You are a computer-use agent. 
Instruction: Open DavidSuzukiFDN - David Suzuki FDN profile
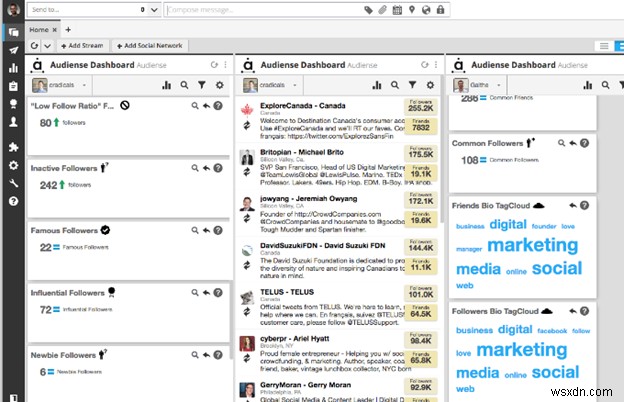click(x=322, y=245)
